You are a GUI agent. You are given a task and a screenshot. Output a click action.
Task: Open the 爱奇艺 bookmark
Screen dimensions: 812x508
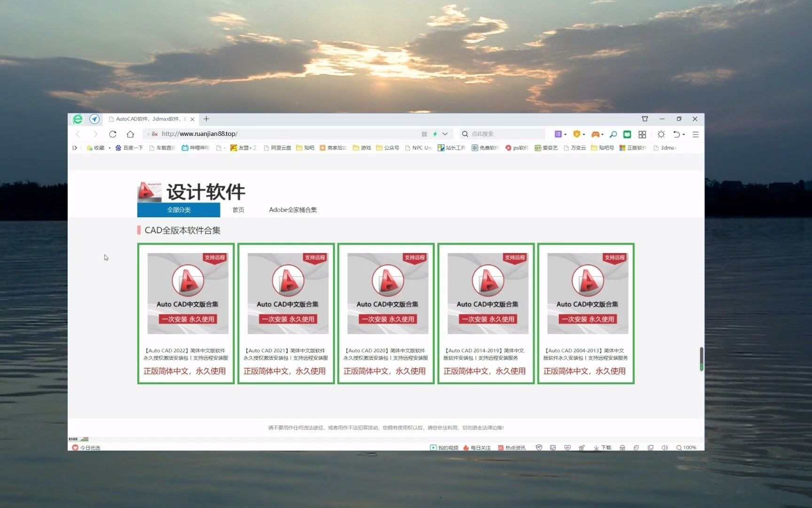coord(546,148)
